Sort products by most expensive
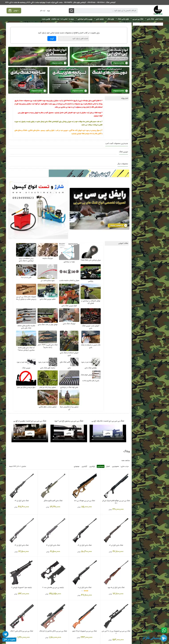This screenshot has width=169, height=644. tap(84, 466)
